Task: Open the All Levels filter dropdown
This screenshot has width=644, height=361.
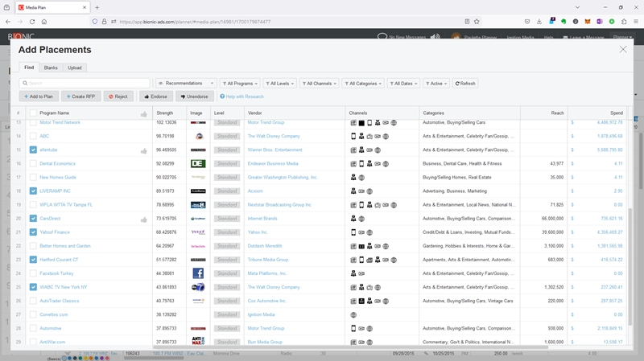Action: click(x=279, y=84)
